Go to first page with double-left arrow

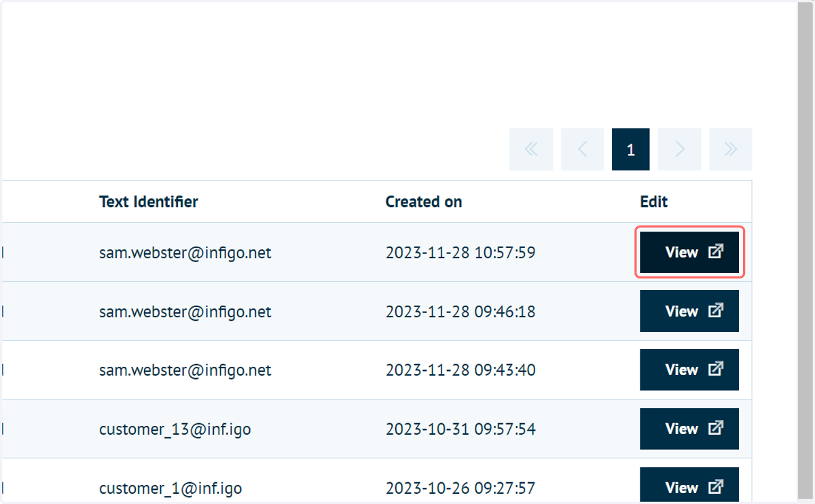click(x=530, y=149)
